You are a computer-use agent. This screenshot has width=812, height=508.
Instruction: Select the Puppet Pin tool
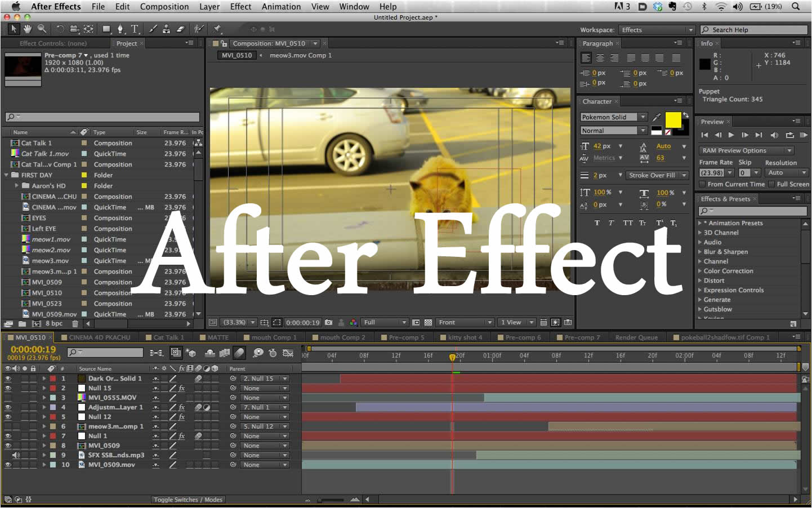tap(217, 29)
